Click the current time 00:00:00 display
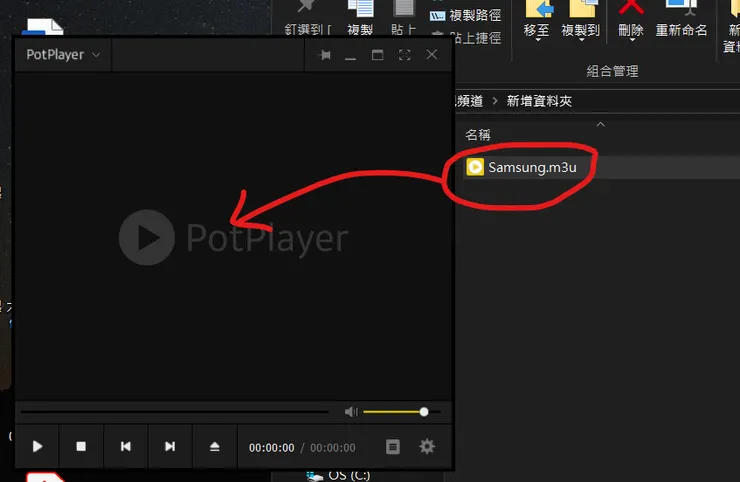 pos(271,448)
